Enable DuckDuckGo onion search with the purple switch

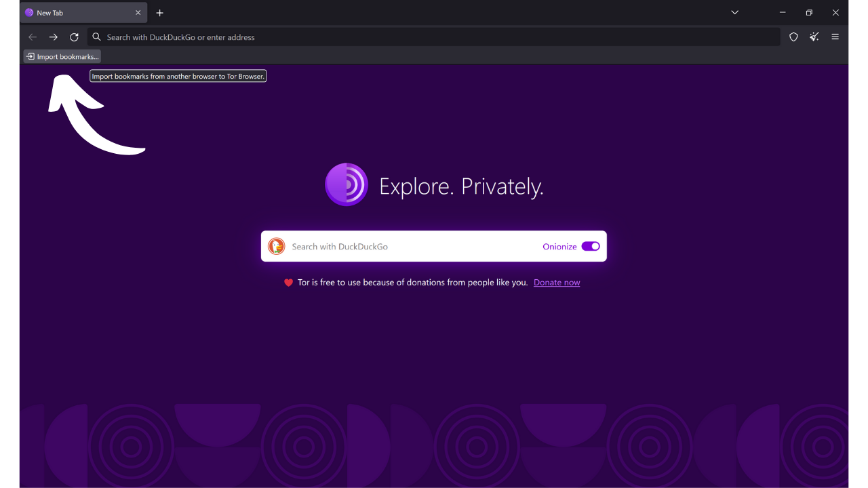pos(589,246)
